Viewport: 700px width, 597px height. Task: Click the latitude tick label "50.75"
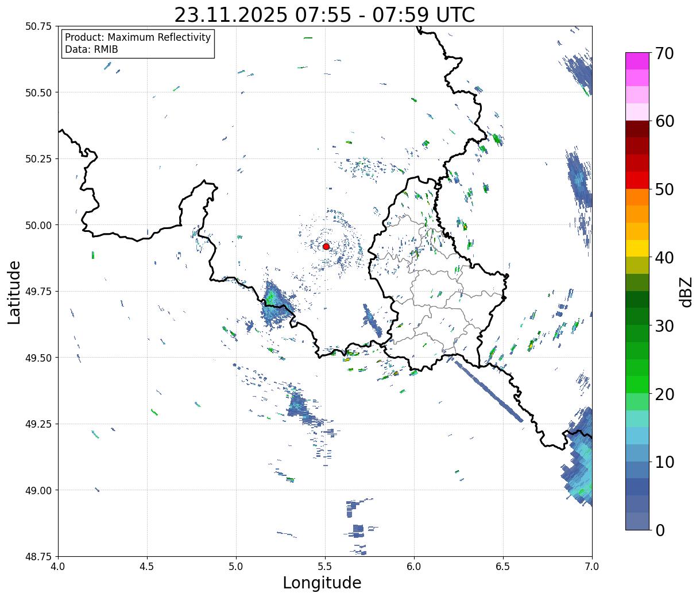click(38, 26)
